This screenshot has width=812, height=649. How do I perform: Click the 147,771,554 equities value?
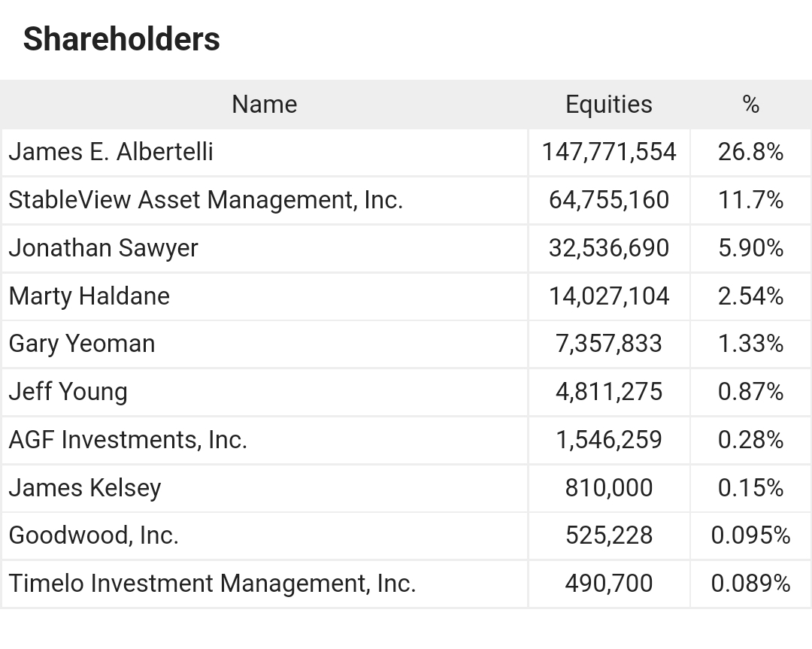point(609,152)
